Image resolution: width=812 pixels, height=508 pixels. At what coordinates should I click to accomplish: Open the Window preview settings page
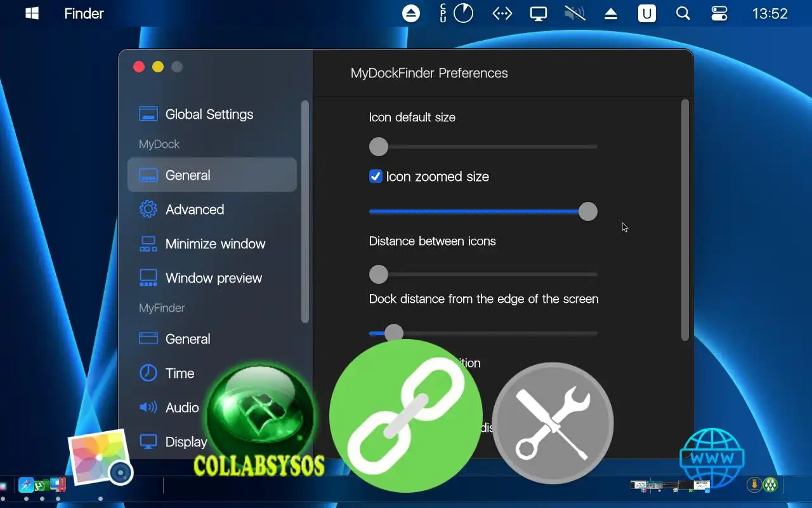click(x=212, y=278)
